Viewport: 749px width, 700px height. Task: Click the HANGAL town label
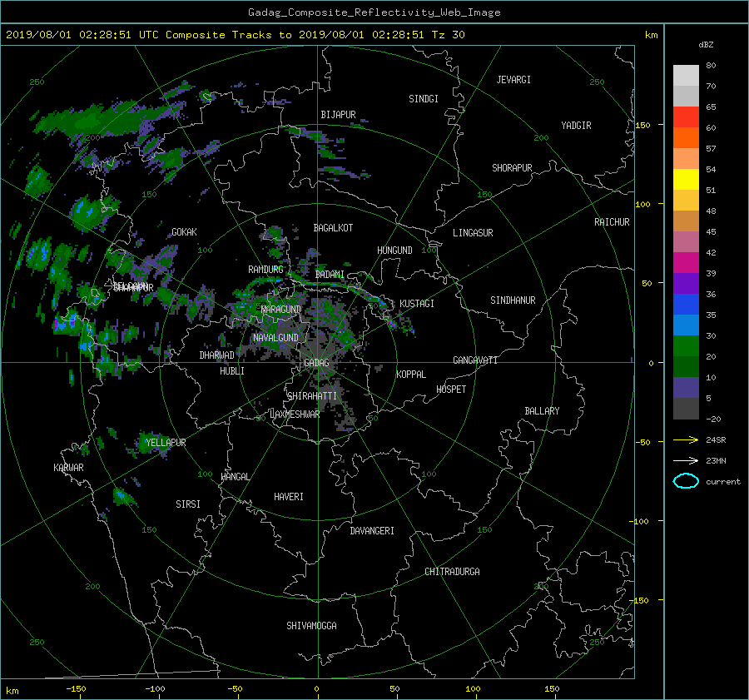coord(236,477)
